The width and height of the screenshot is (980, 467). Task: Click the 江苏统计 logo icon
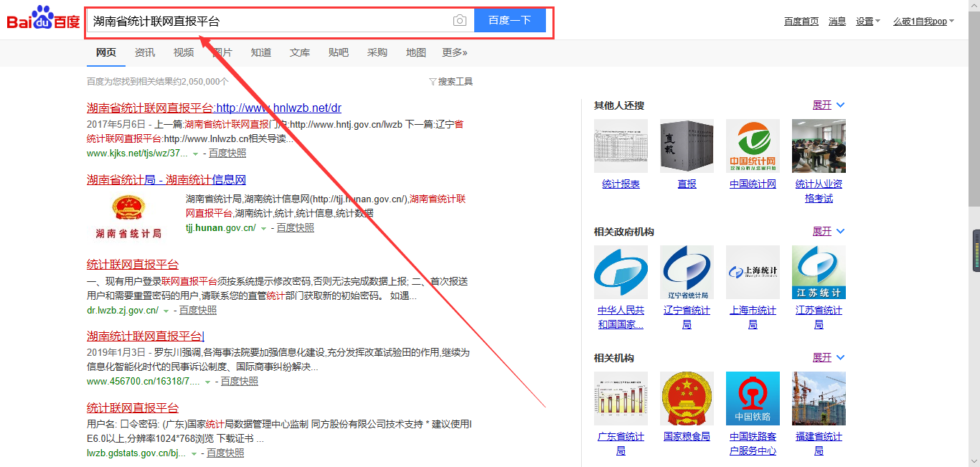click(x=819, y=273)
